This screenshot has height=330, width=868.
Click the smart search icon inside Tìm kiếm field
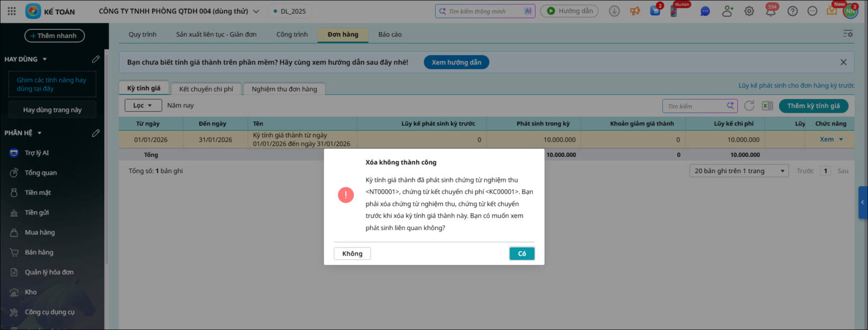click(x=730, y=106)
